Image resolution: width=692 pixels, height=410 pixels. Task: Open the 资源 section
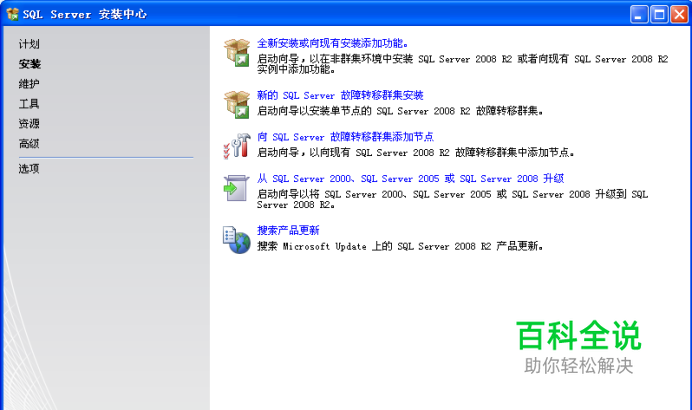coord(29,124)
